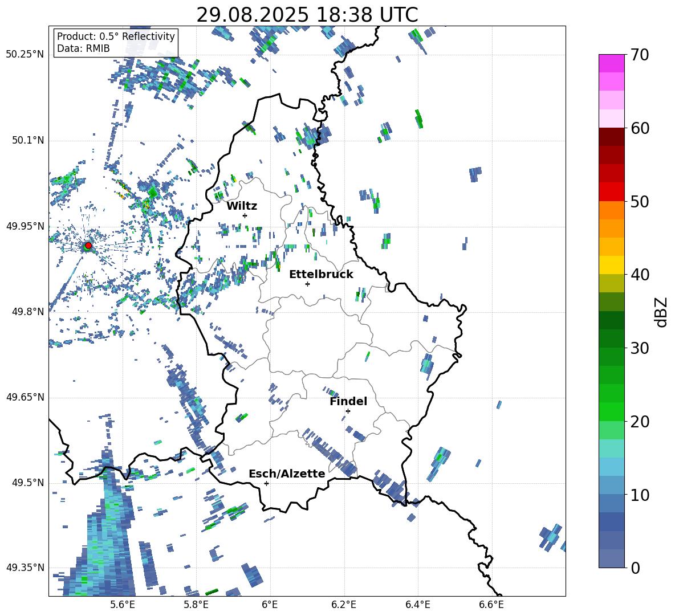
Task: Click the 5.8°E longitude label
Action: 196,605
